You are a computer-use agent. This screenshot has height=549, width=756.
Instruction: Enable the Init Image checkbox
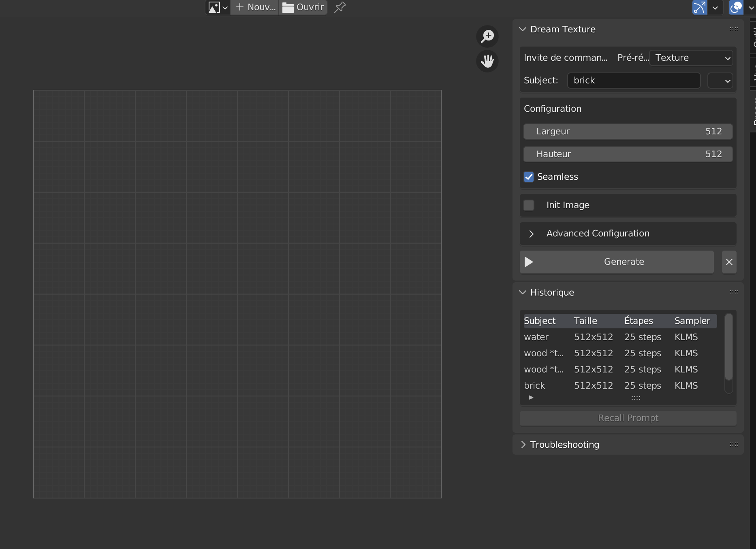(529, 205)
